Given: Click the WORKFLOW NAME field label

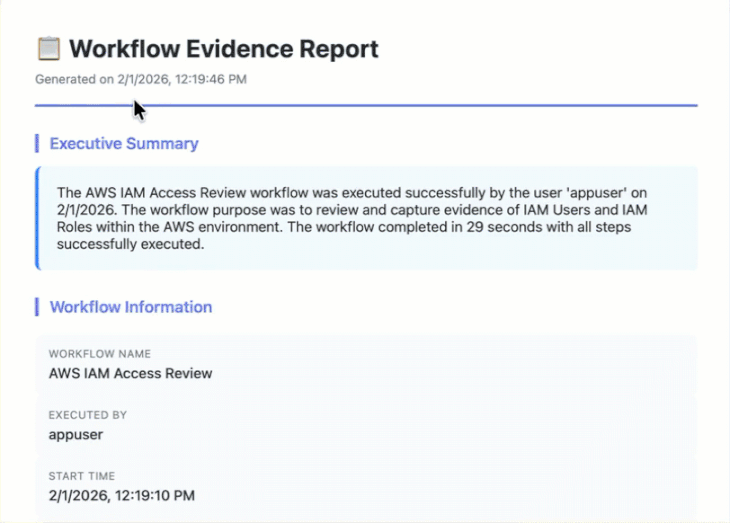Looking at the screenshot, I should (x=100, y=354).
